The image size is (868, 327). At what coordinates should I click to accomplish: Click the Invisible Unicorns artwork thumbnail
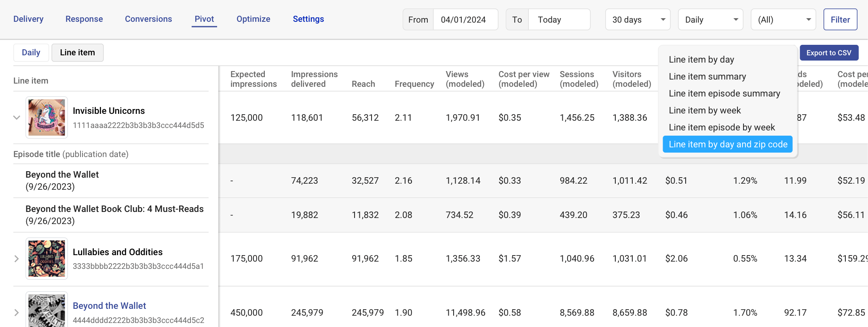[46, 117]
